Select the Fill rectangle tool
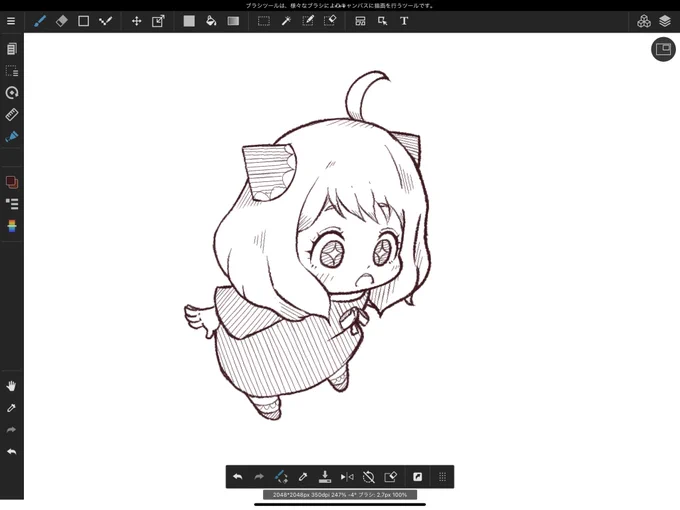 coord(189,21)
